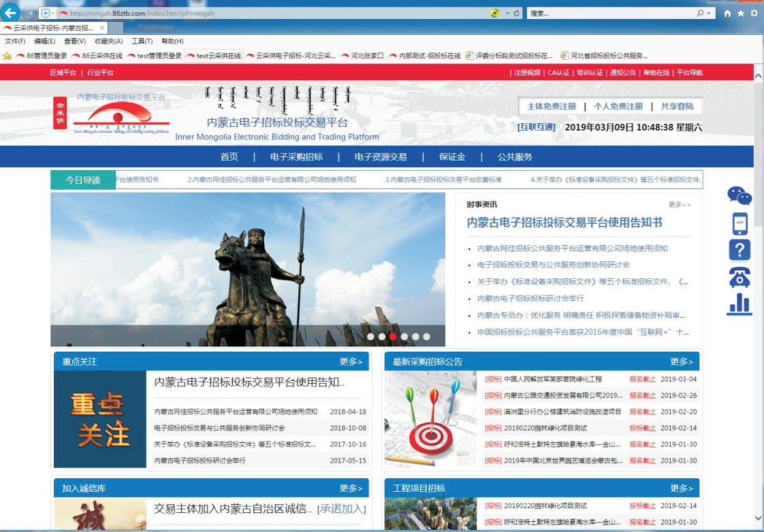Click 更多> in the 工程项目招标 header

[x=682, y=488]
